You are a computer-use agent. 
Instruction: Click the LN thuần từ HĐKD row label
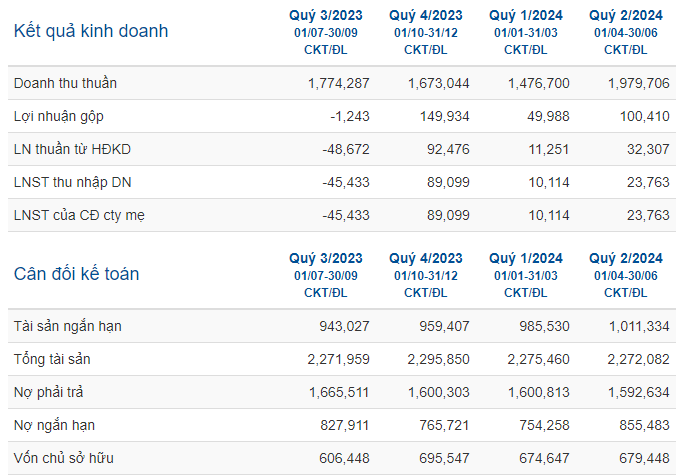click(x=72, y=149)
